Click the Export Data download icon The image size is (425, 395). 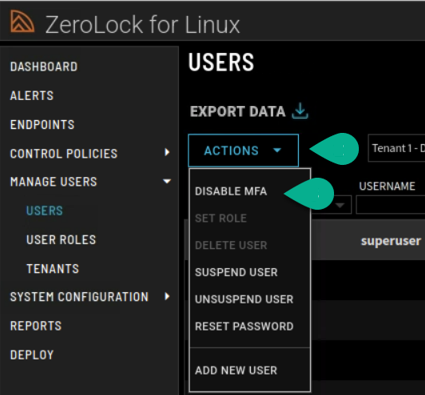pos(300,111)
